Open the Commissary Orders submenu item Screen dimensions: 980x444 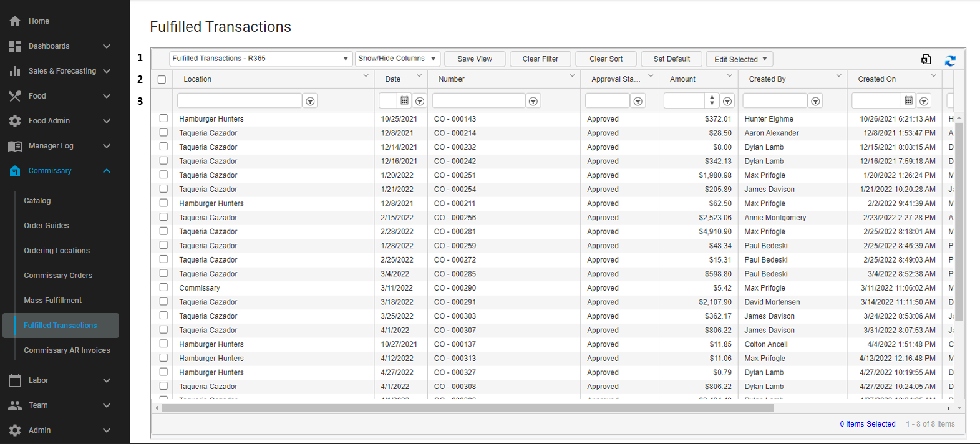click(x=58, y=276)
